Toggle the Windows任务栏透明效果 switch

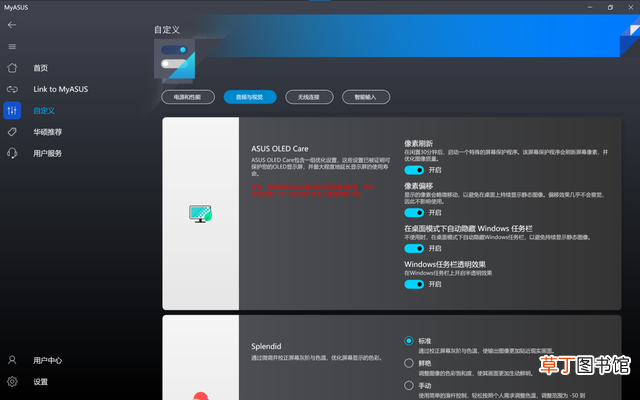coord(414,284)
